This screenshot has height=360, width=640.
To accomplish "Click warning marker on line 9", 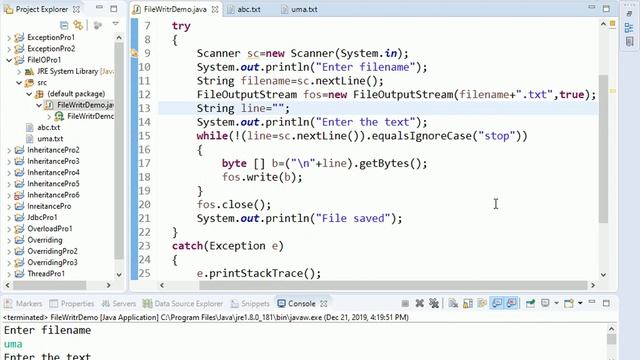I will 134,53.
